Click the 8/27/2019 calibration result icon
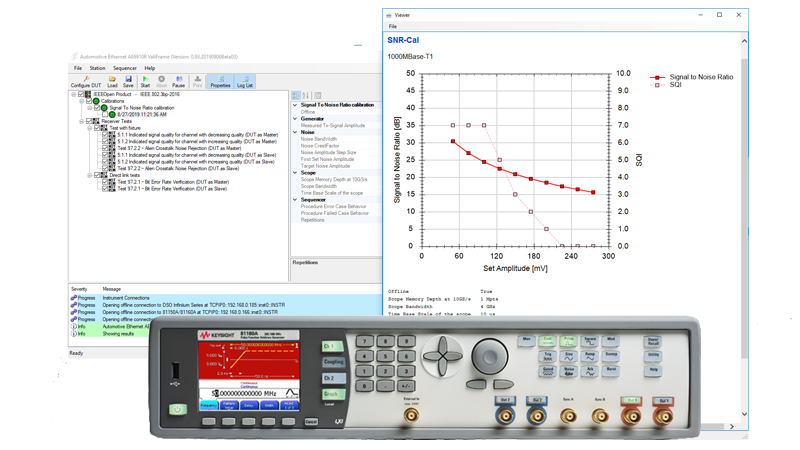Screen dimensions: 800x450 click(x=112, y=115)
